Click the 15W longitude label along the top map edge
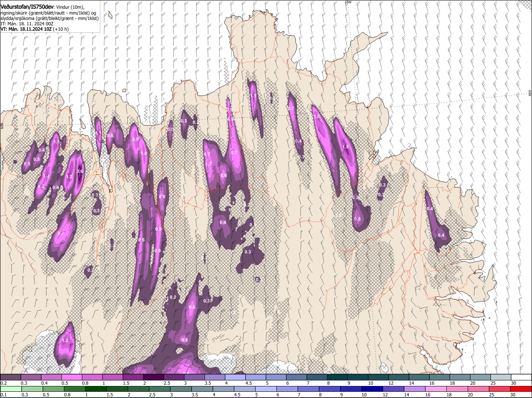The height and width of the screenshot is (398, 532). (x=348, y=2)
